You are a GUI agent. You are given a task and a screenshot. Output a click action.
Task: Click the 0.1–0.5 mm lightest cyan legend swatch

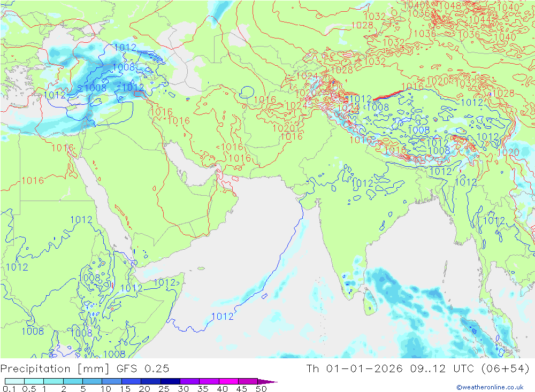point(14,381)
